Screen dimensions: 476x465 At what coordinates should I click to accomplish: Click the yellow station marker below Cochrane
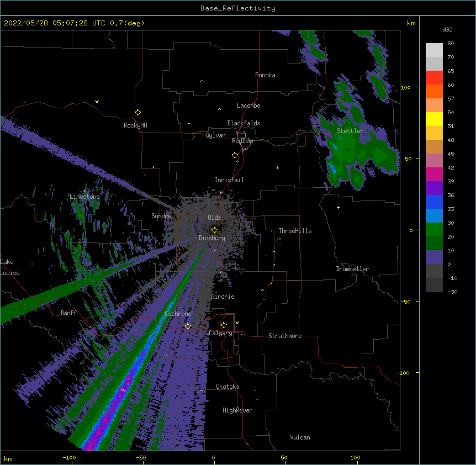tap(188, 326)
